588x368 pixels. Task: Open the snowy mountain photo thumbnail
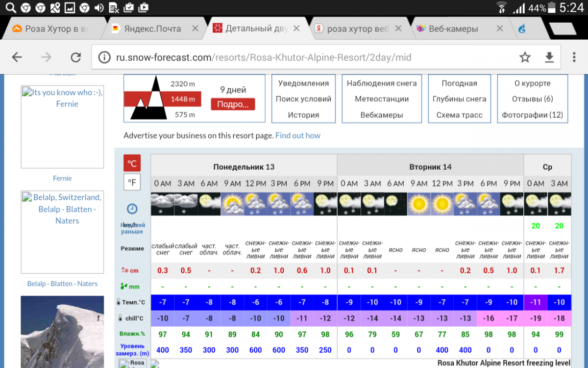[x=62, y=332]
